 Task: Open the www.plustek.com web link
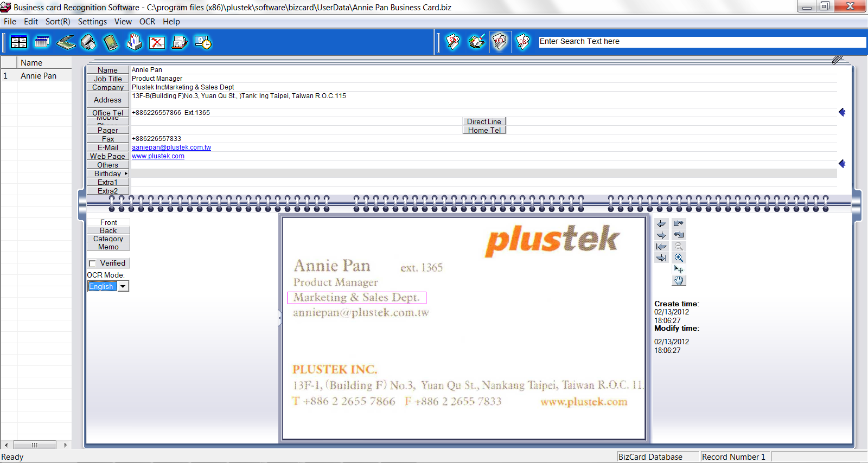158,156
